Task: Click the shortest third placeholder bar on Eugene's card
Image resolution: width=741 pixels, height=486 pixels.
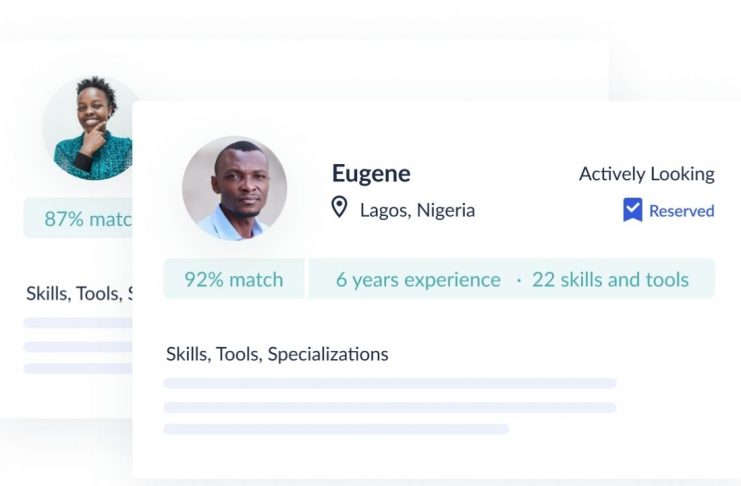Action: point(336,429)
